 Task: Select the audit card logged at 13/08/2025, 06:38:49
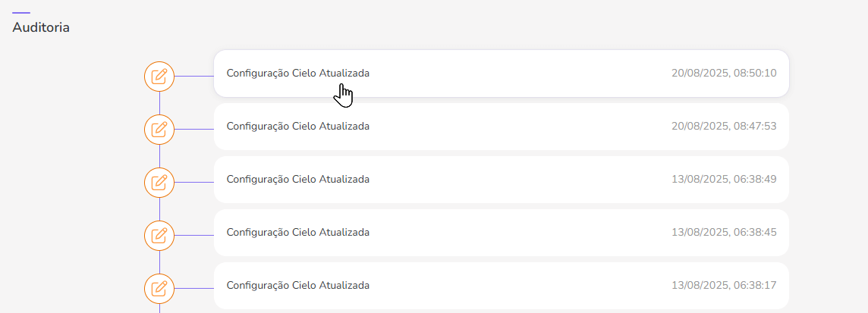[501, 180]
